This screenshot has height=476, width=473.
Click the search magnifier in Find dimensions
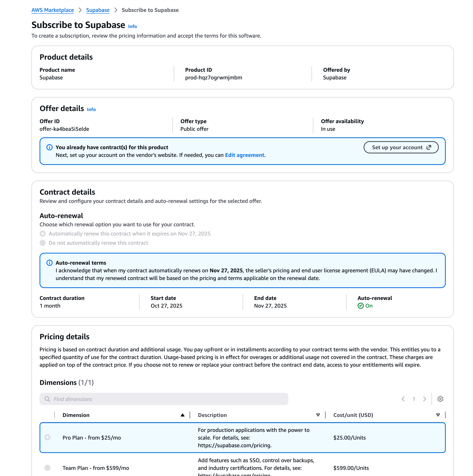(x=47, y=399)
